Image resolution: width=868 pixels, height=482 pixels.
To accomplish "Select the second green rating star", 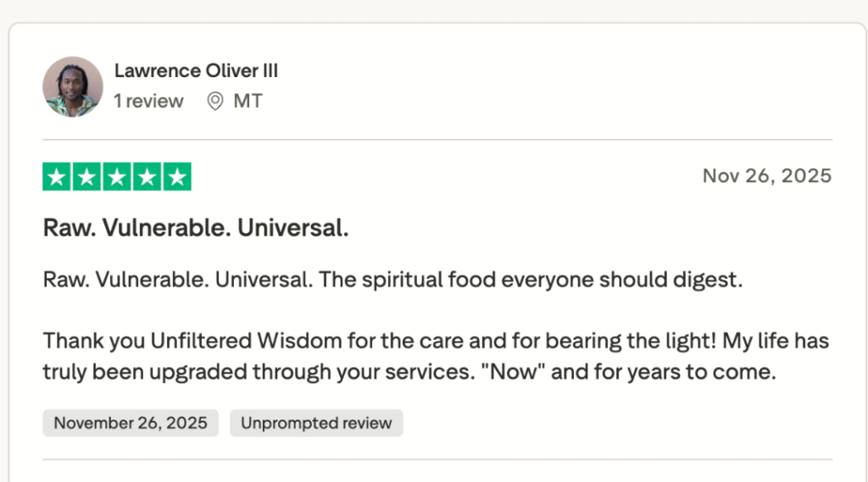I will click(86, 176).
